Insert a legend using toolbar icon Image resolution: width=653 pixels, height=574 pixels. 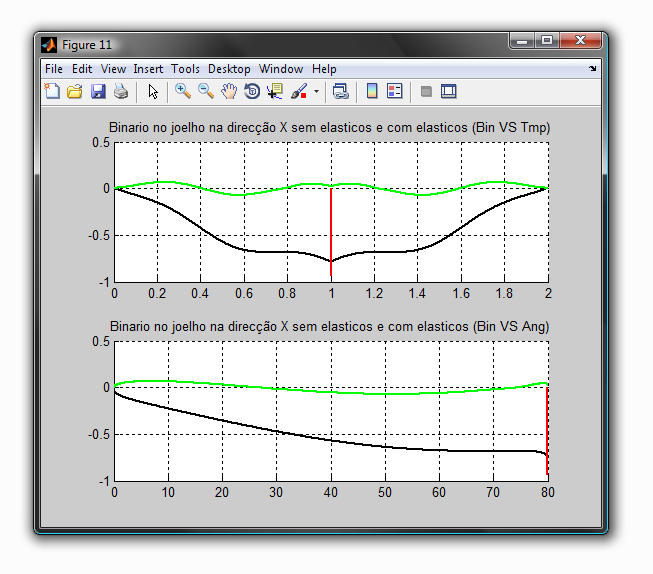[x=394, y=92]
